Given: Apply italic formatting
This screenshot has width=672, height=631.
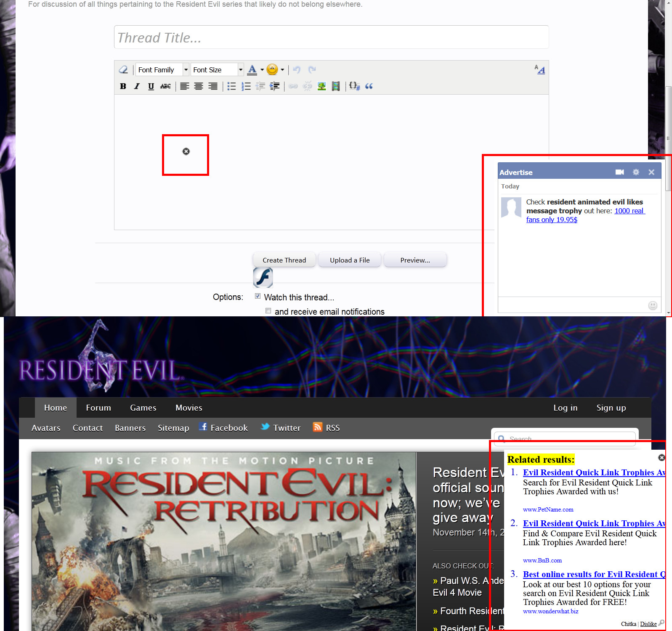Looking at the screenshot, I should pyautogui.click(x=137, y=86).
